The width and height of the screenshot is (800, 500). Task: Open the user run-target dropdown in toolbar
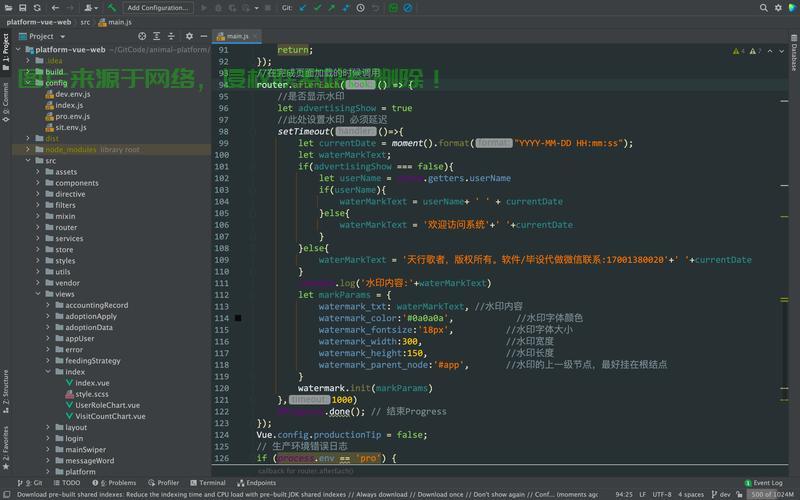point(91,8)
